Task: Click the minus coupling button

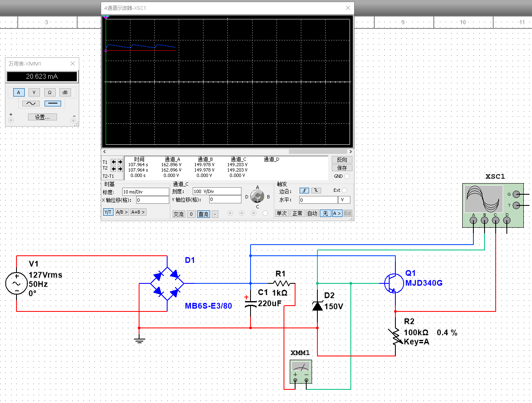Action: (x=215, y=214)
